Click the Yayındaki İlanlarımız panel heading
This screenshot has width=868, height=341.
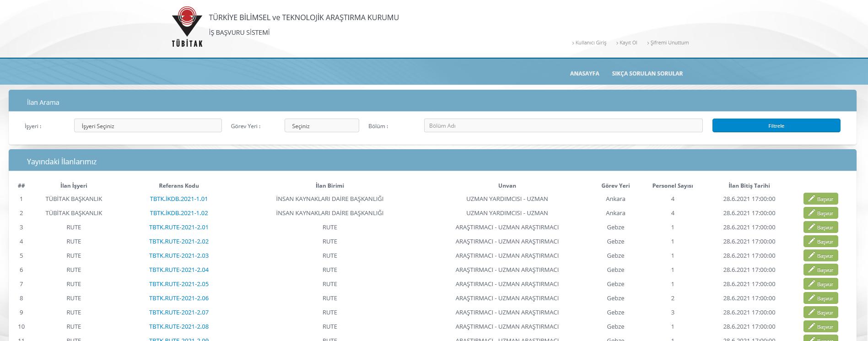click(x=62, y=162)
